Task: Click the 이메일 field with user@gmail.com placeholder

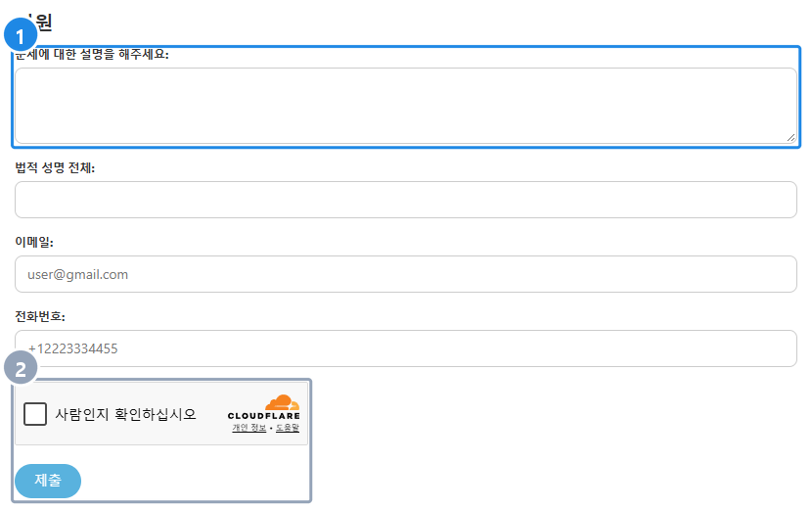Action: click(405, 274)
